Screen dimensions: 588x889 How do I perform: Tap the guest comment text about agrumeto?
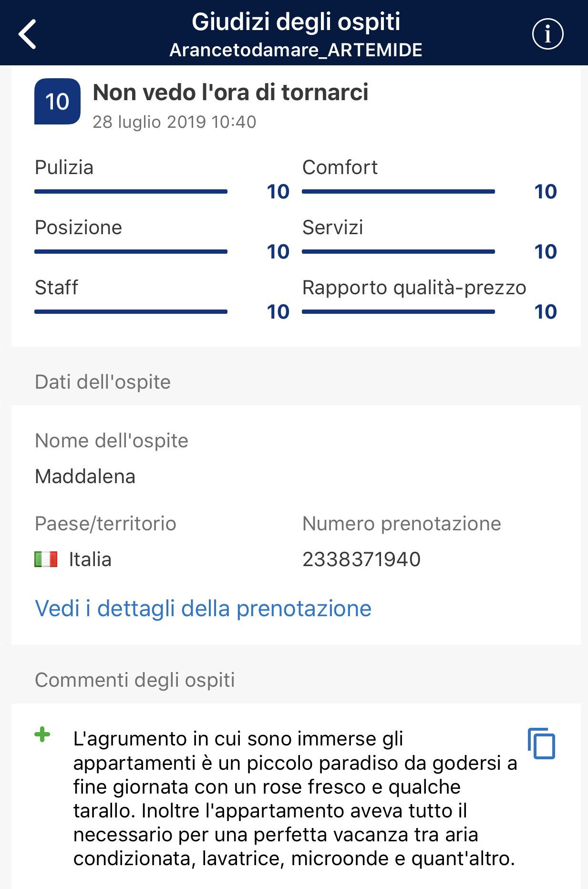click(295, 798)
